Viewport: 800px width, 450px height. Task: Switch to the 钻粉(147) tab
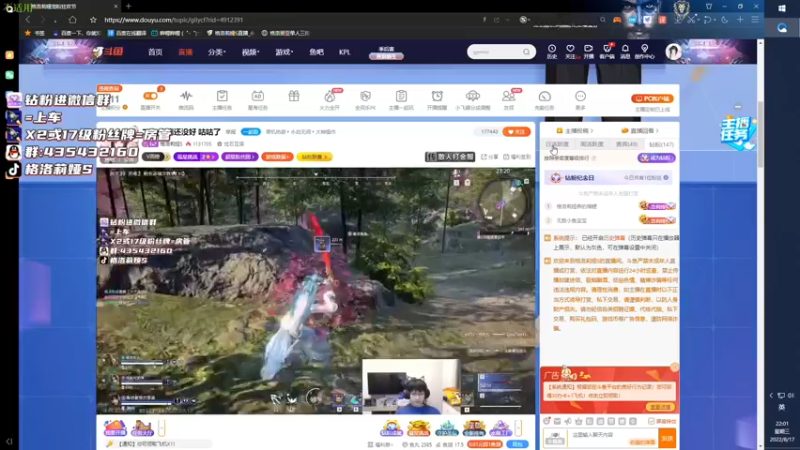point(661,144)
